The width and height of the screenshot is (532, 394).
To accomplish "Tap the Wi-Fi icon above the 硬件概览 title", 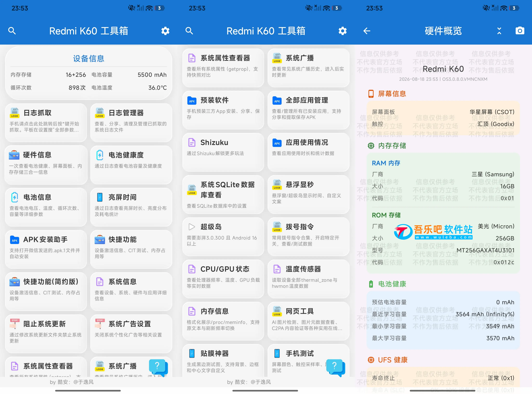I will tap(504, 8).
